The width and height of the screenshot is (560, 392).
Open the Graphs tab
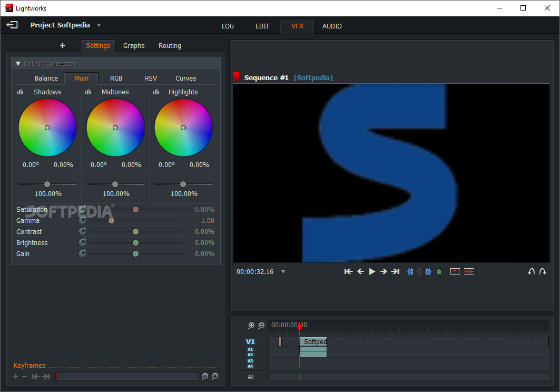[x=134, y=46]
